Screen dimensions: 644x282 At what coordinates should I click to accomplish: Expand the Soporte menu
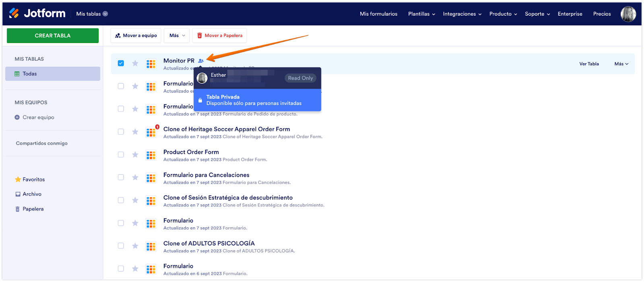tap(537, 14)
